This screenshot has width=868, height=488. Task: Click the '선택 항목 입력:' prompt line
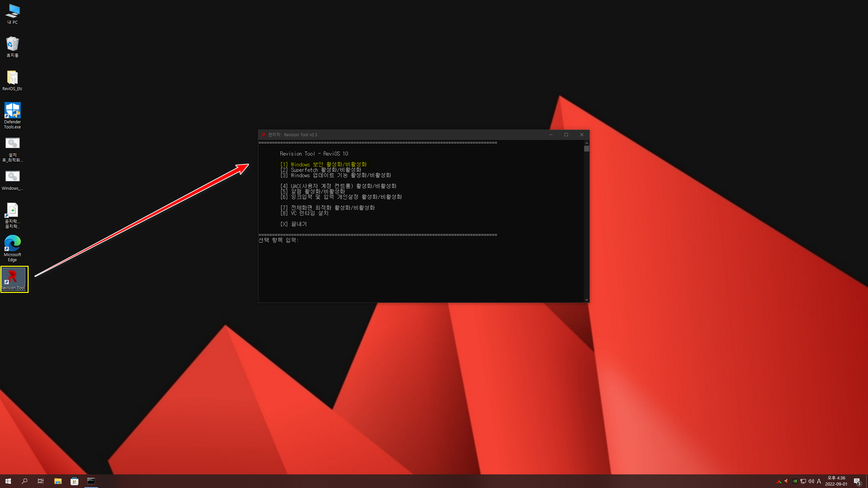tap(279, 240)
